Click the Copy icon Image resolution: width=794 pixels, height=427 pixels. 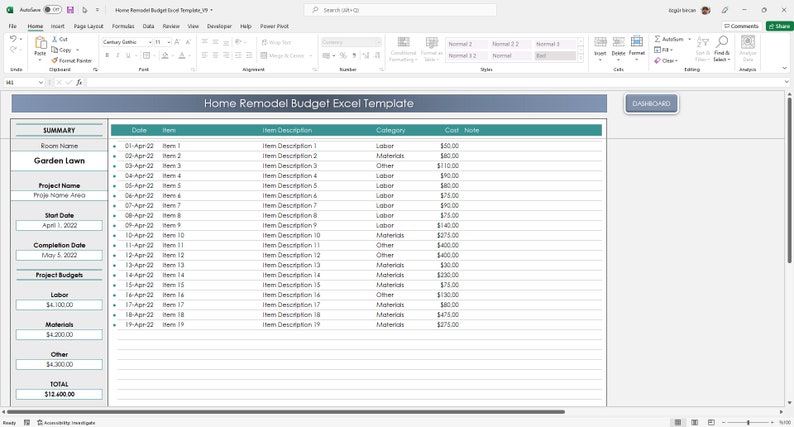pyautogui.click(x=55, y=50)
